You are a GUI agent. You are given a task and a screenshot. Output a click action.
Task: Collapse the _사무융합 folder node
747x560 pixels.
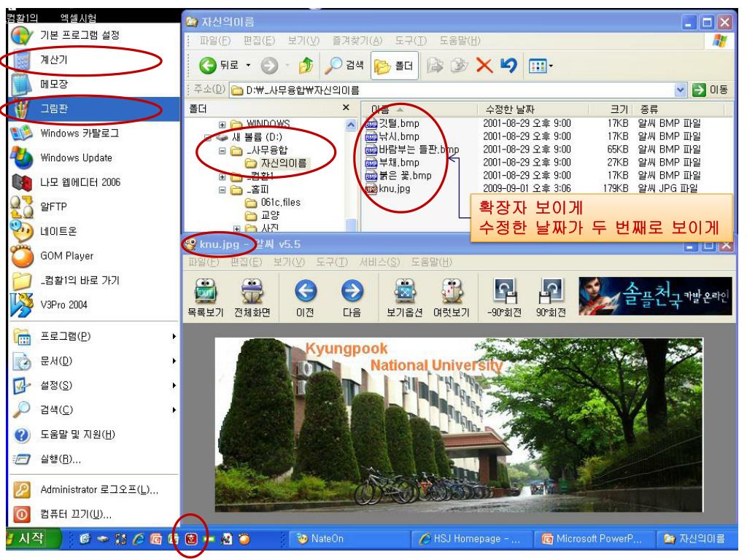pos(222,151)
